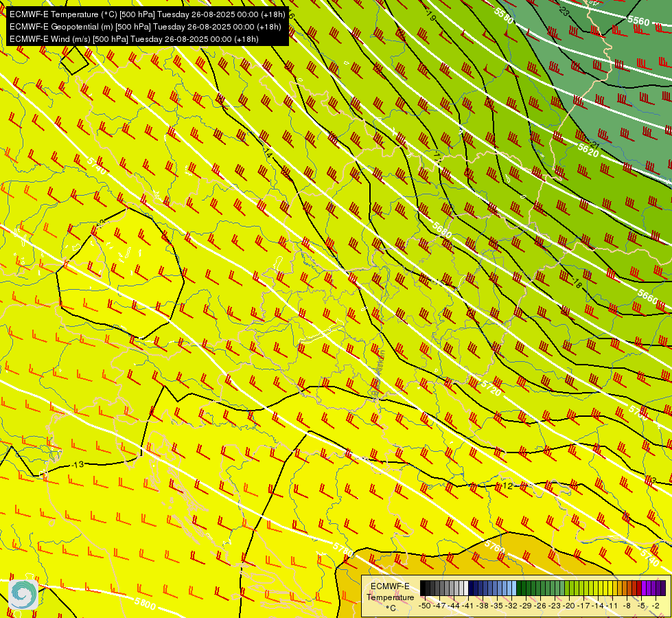Click the -5 legend tick label
This screenshot has width=672, height=618.
642,606
